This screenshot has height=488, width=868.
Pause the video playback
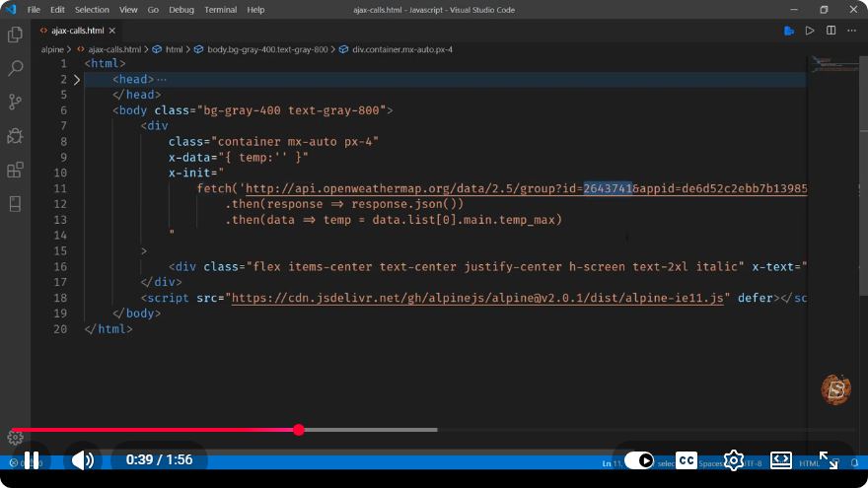pyautogui.click(x=32, y=459)
